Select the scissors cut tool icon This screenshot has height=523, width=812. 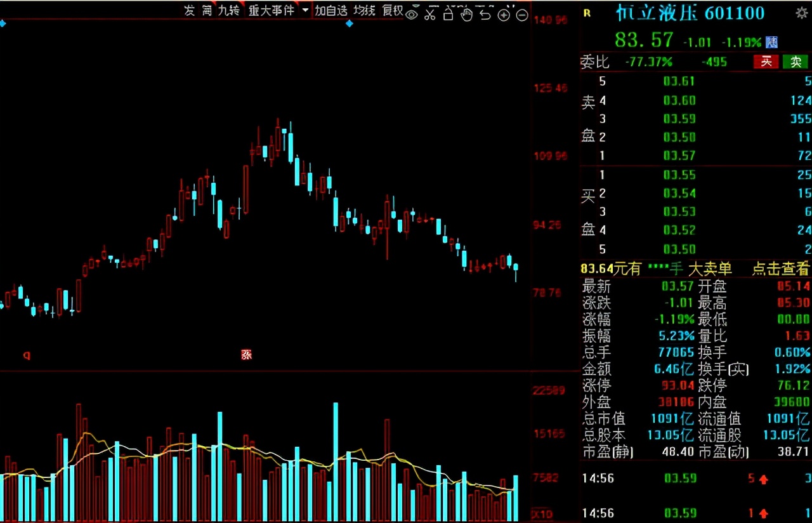pyautogui.click(x=430, y=13)
